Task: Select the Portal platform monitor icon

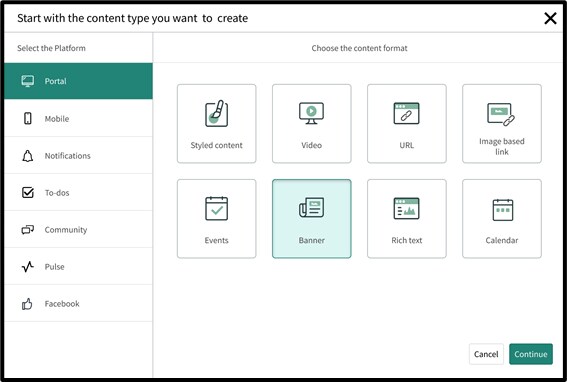Action: pyautogui.click(x=28, y=81)
